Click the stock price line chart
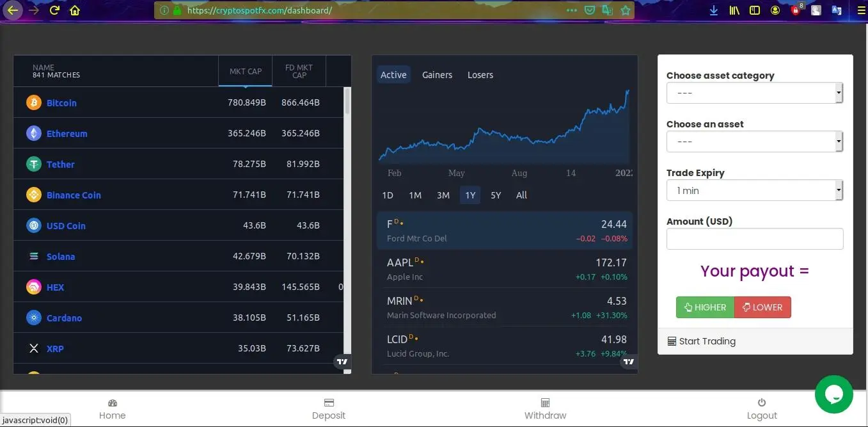Image resolution: width=868 pixels, height=427 pixels. pos(504,125)
